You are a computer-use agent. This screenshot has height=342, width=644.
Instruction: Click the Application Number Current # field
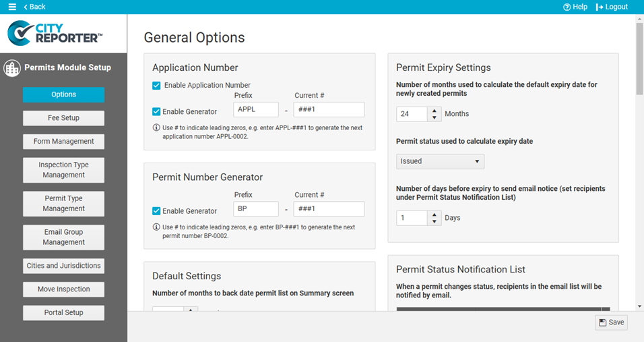click(x=329, y=109)
